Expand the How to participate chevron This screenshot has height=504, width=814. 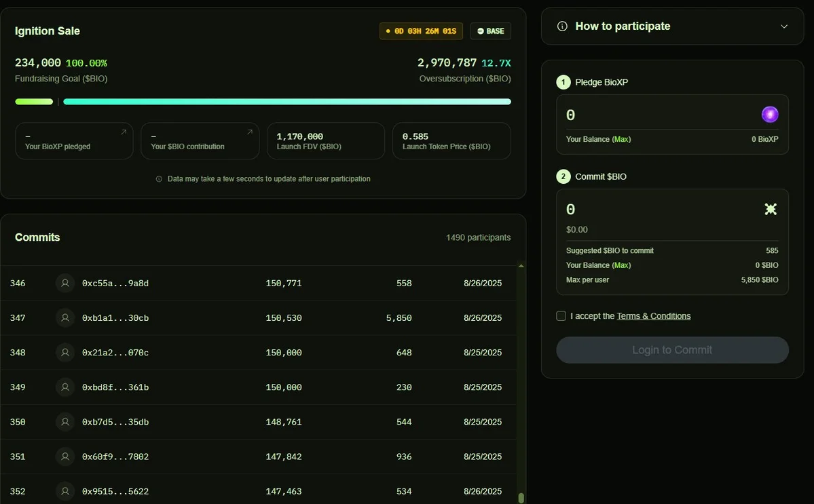784,26
